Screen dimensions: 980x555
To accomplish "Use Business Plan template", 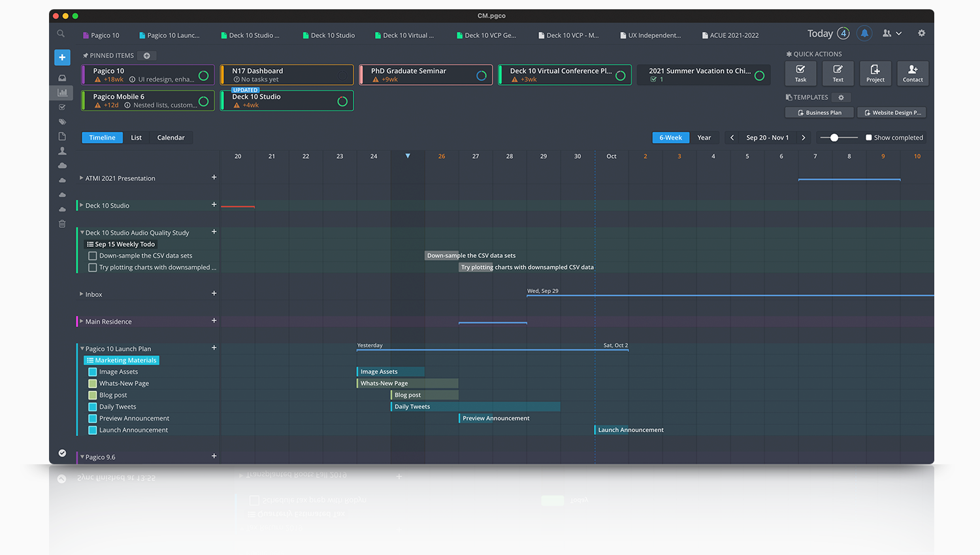I will click(x=819, y=113).
